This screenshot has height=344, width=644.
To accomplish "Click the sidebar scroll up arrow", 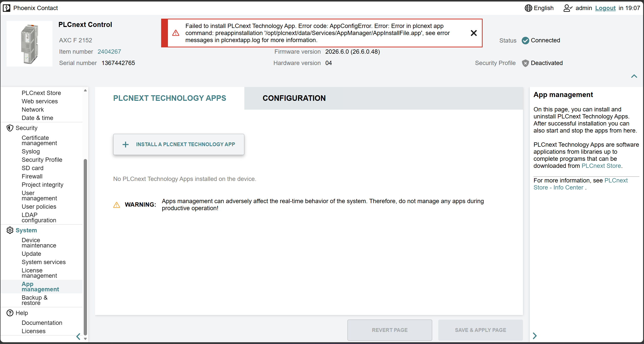I will click(x=85, y=90).
